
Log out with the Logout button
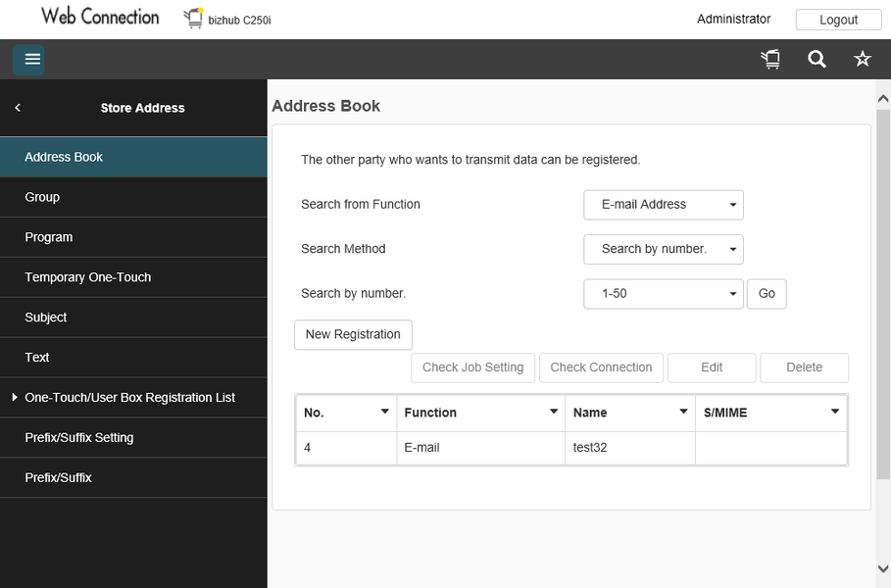[838, 20]
